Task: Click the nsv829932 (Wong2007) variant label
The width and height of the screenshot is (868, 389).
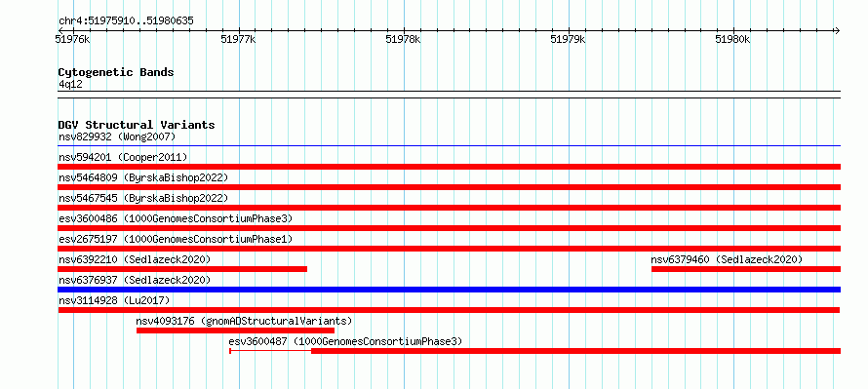Action: pos(117,136)
